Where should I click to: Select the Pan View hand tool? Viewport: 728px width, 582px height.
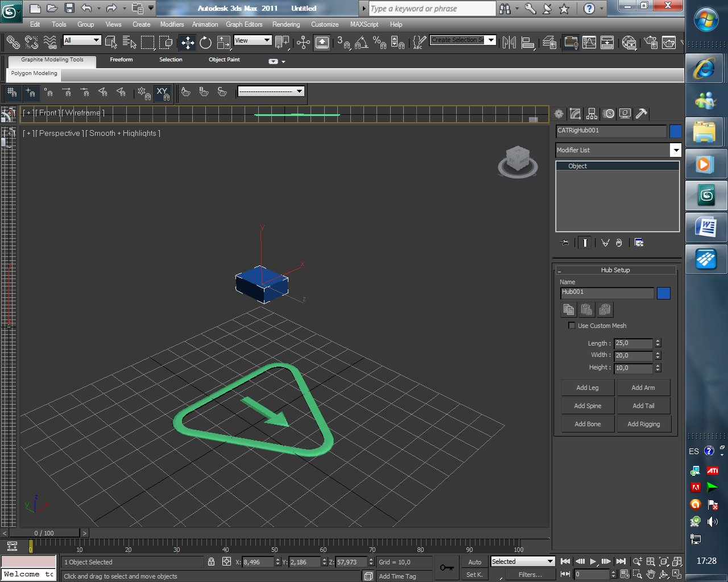click(x=651, y=575)
